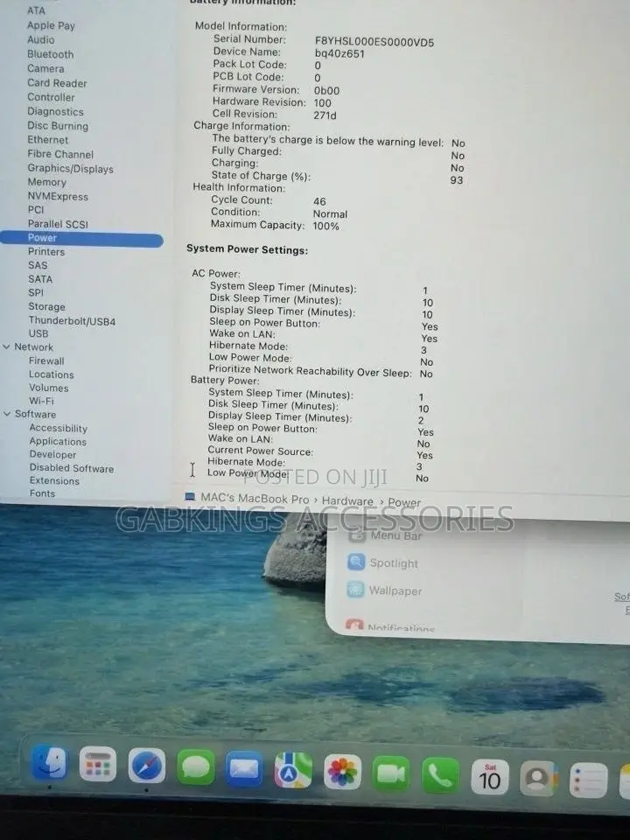The height and width of the screenshot is (840, 630).
Task: Open Finder from the Dock
Action: click(x=50, y=762)
